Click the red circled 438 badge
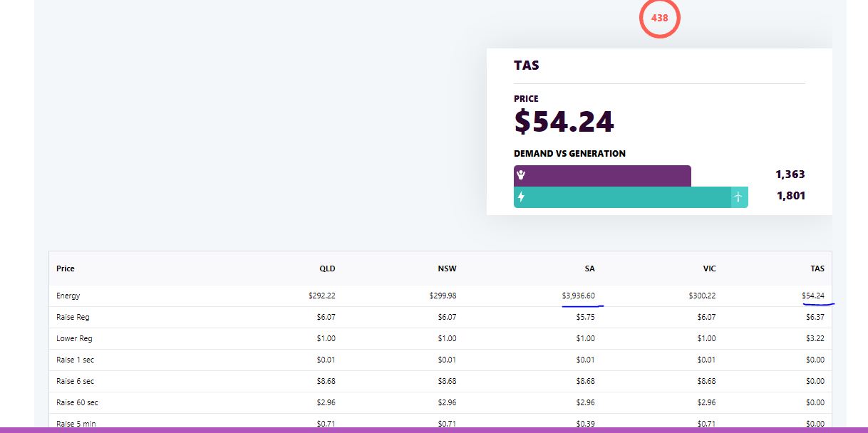 tap(660, 18)
